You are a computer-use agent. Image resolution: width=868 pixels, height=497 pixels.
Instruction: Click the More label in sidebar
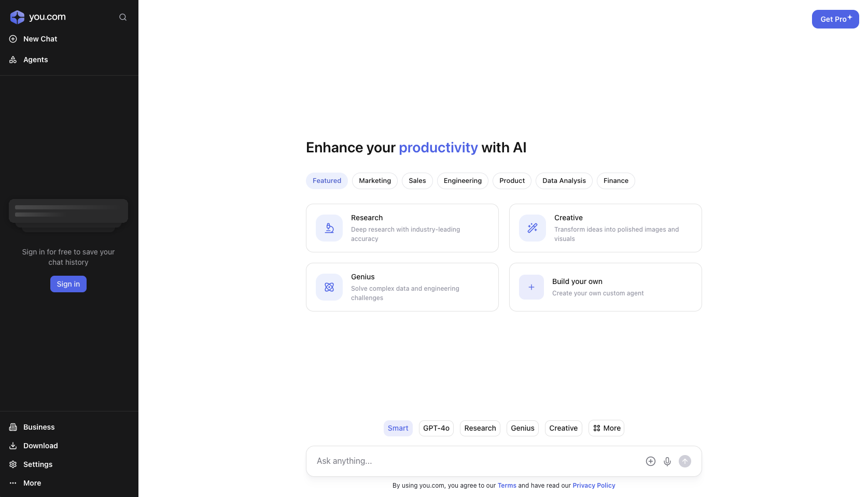pyautogui.click(x=32, y=483)
